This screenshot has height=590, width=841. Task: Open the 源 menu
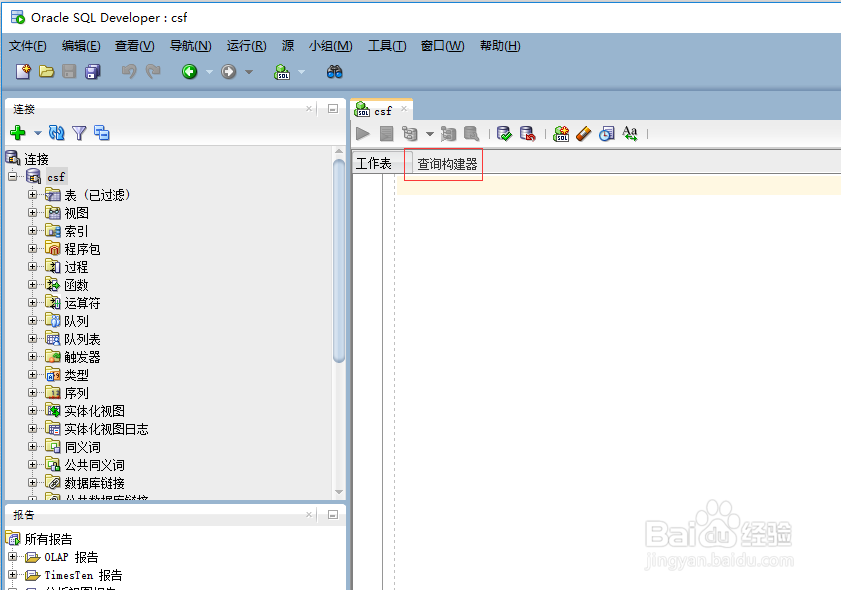(x=288, y=46)
